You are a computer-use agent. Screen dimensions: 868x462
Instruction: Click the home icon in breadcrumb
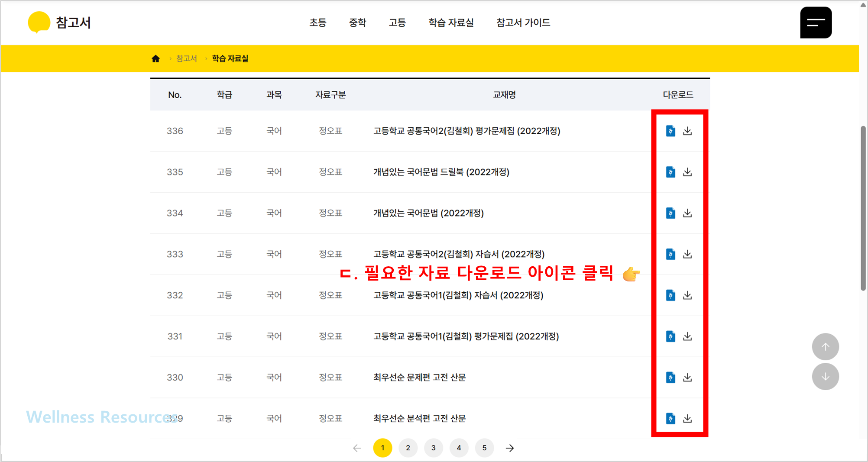pyautogui.click(x=156, y=58)
